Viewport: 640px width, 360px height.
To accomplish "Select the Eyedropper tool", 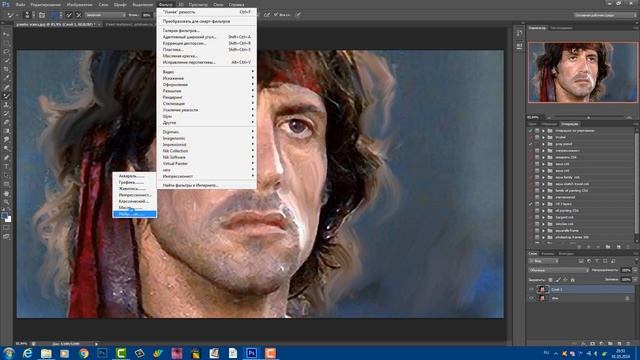I will tap(6, 78).
